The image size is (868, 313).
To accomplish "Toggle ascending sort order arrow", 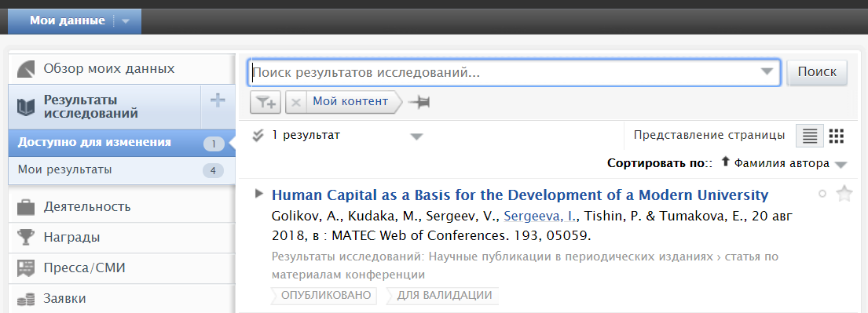I will coord(726,162).
